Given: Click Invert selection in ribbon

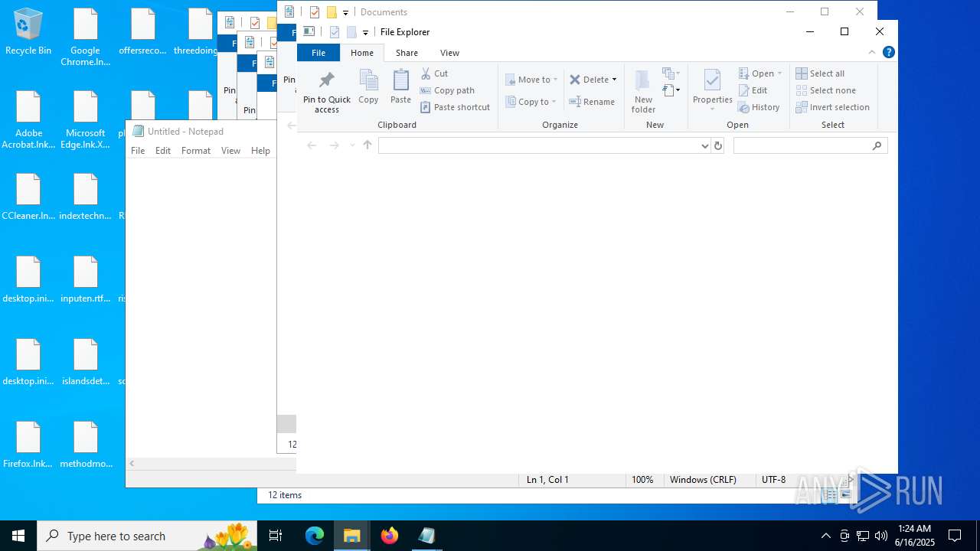Looking at the screenshot, I should pos(832,107).
